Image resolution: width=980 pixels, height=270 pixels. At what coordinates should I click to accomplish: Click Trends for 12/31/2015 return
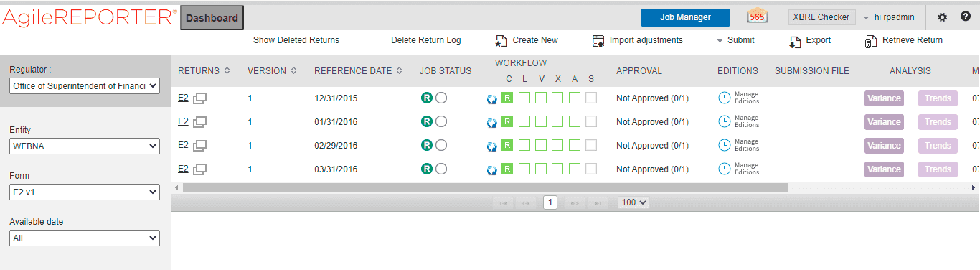[x=938, y=98]
